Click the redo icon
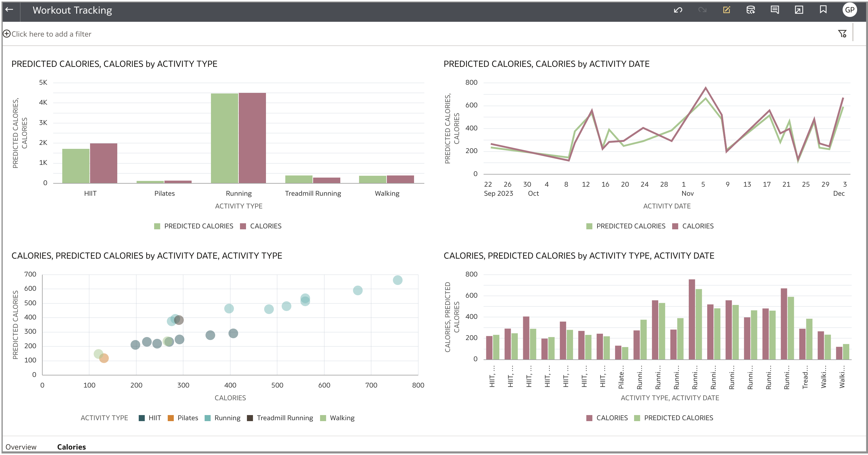Viewport: 868px width, 455px height. 702,10
